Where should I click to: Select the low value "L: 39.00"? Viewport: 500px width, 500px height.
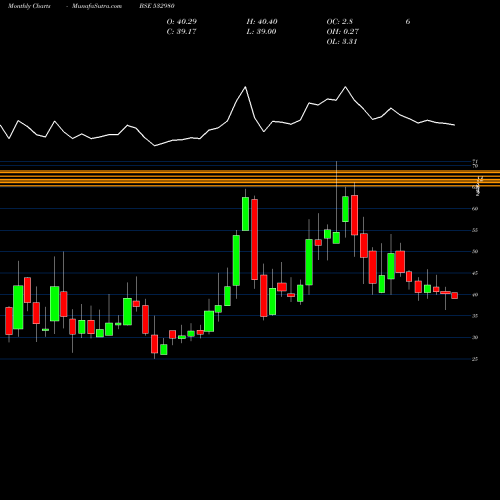[x=262, y=32]
